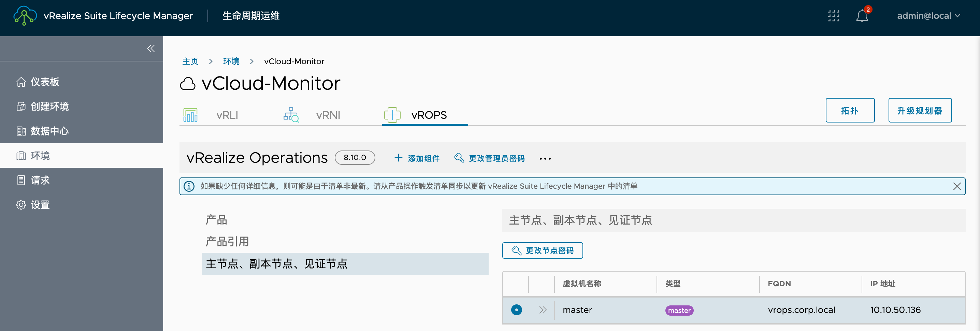Click the 10.10.50.136 IP cell
The width and height of the screenshot is (980, 331).
click(x=895, y=310)
